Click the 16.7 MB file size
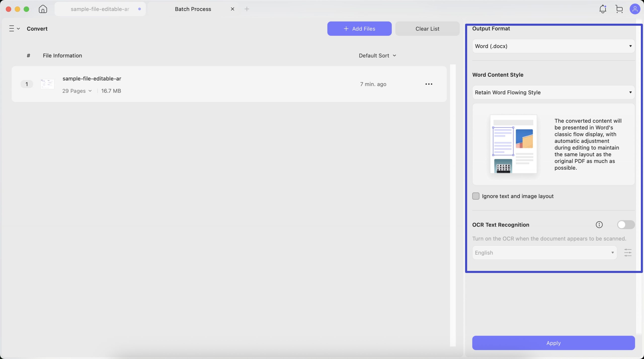Viewport: 644px width, 359px height. click(111, 91)
